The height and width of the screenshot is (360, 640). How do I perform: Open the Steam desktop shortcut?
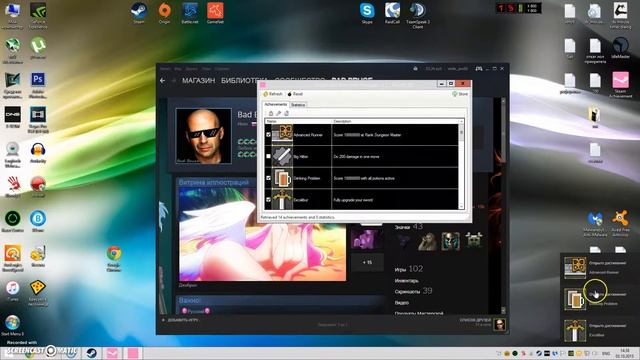tap(139, 13)
